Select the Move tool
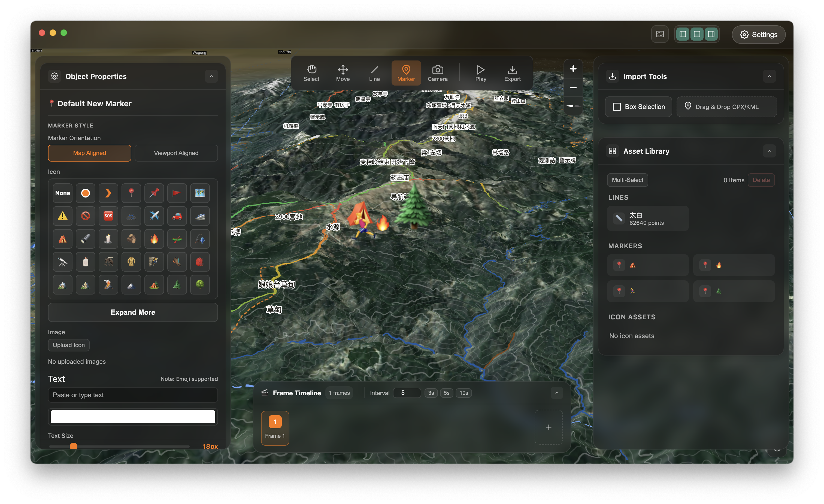 343,72
